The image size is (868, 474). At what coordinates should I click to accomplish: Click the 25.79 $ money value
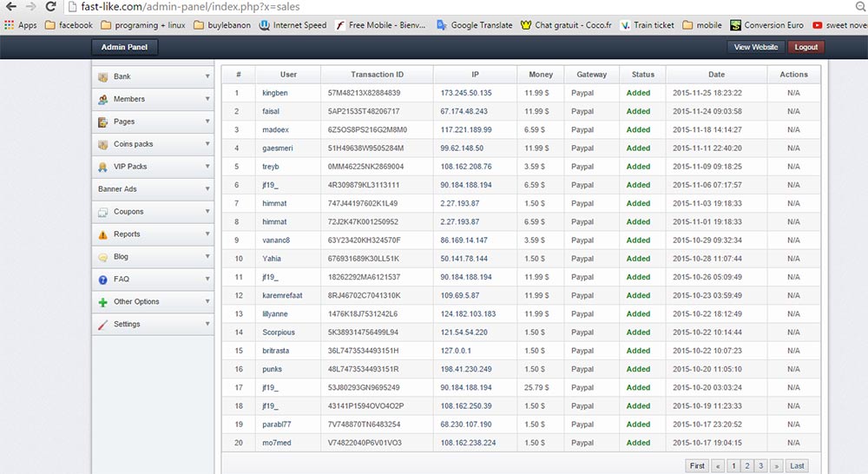[x=536, y=387]
